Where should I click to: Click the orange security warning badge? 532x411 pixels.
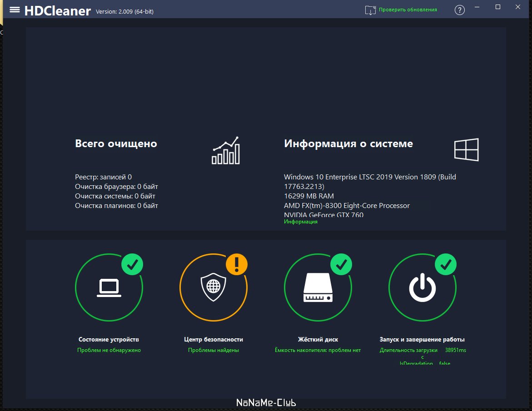coord(236,264)
